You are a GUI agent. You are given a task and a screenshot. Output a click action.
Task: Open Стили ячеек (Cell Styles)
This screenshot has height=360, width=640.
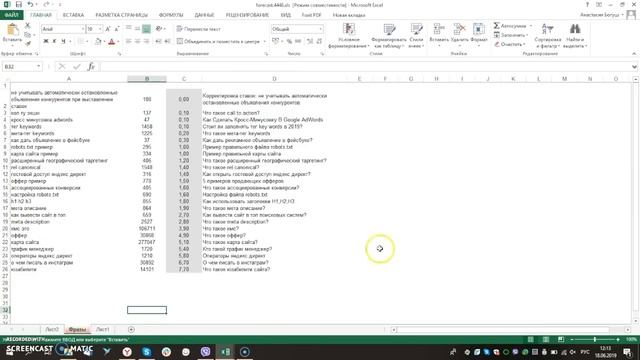click(x=416, y=36)
